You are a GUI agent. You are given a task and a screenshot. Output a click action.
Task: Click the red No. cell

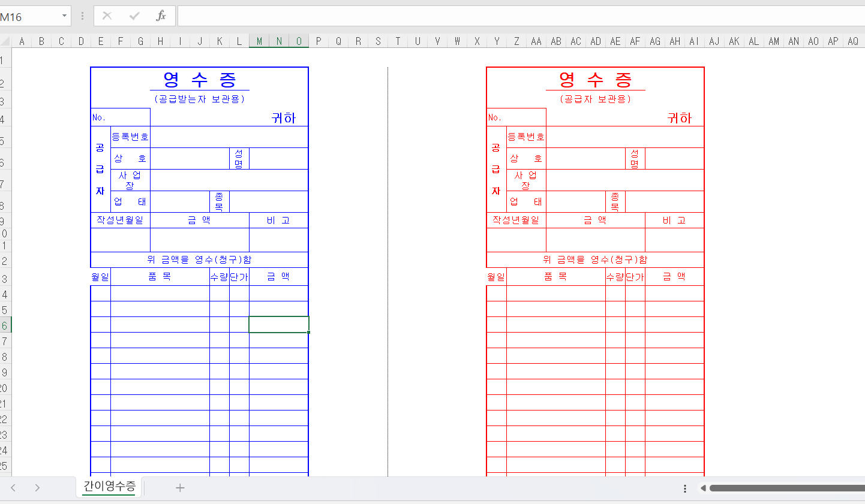[516, 117]
